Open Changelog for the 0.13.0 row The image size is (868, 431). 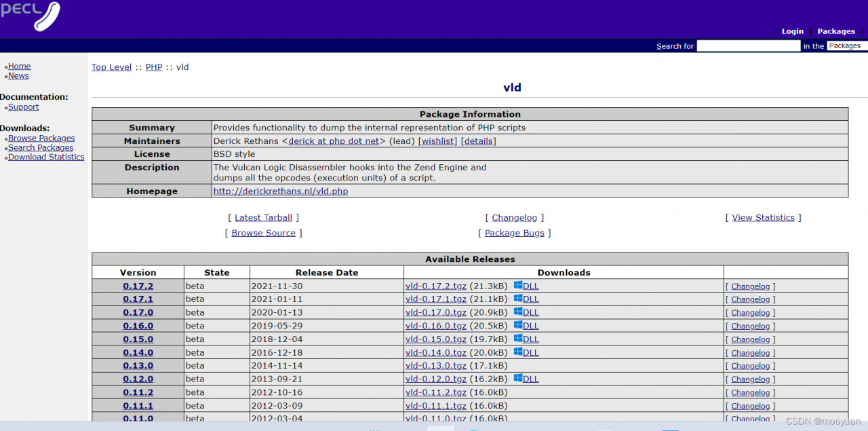click(750, 366)
